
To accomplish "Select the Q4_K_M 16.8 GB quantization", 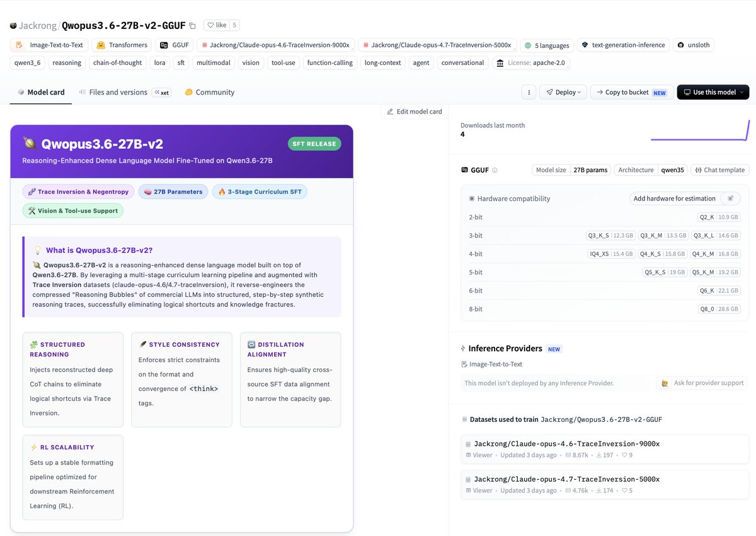I will 716,253.
